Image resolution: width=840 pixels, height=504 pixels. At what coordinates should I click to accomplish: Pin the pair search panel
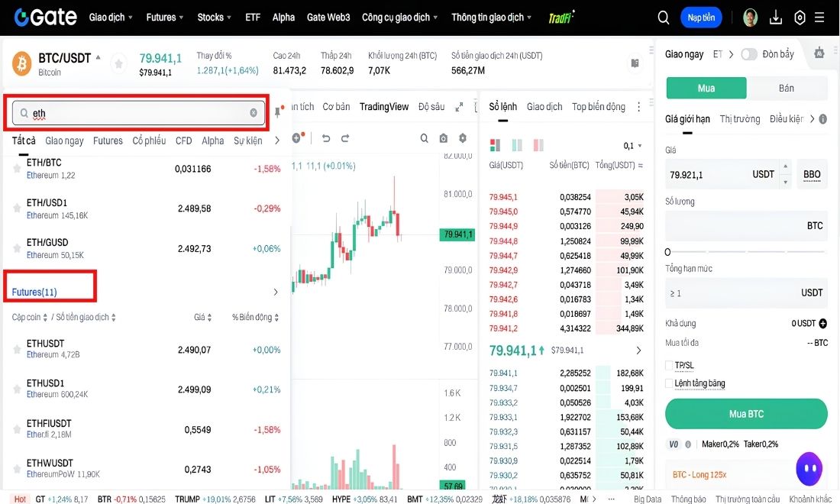click(277, 111)
